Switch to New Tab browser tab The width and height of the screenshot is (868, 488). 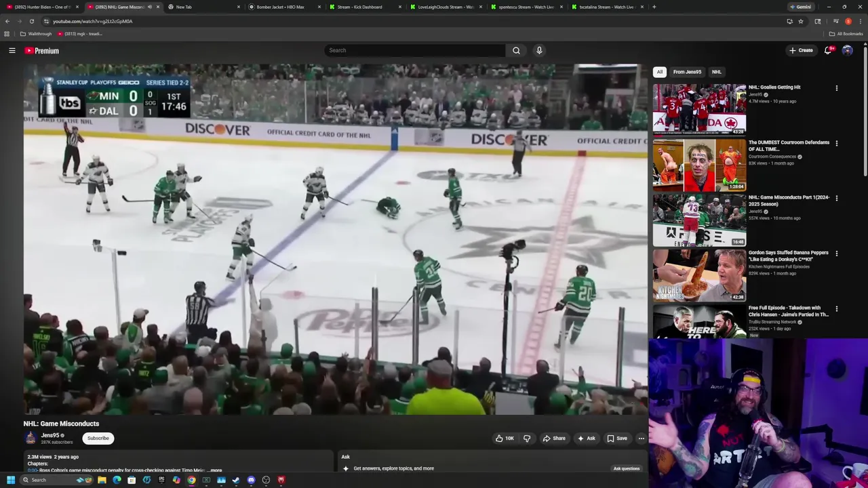203,7
